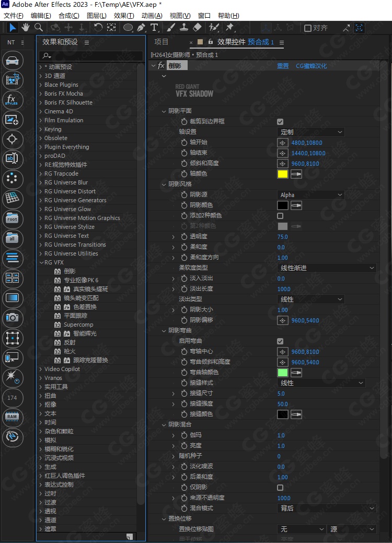The image size is (392, 543).
Task: Click the 淡出长度 value 100.0
Action: click(x=284, y=289)
